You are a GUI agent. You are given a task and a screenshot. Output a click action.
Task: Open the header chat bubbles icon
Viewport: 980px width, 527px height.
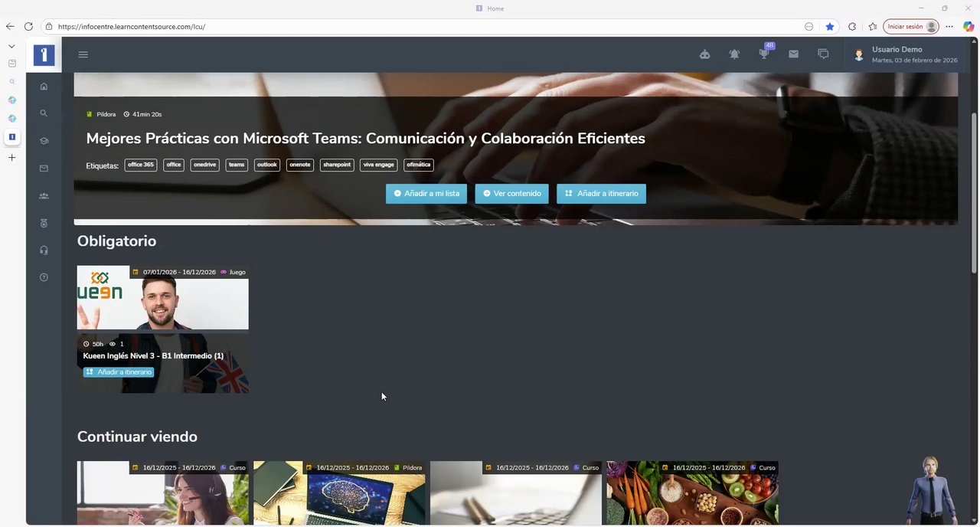823,54
